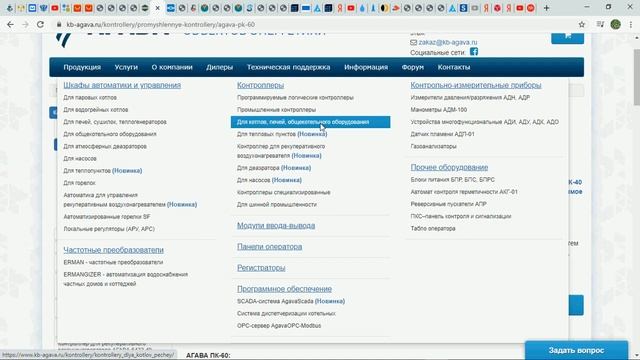Screen dimensions: 640x360
Task: Select Для горелок
Action: point(79,183)
